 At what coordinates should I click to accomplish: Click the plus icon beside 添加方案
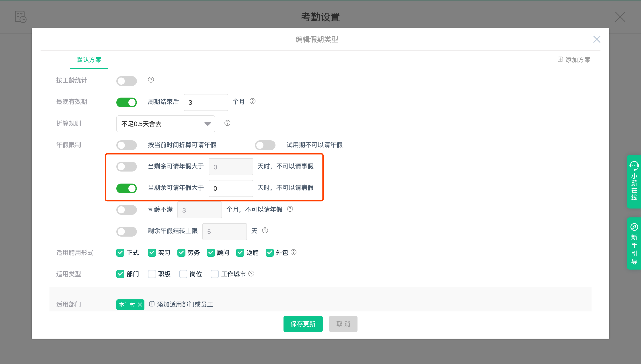click(x=560, y=59)
